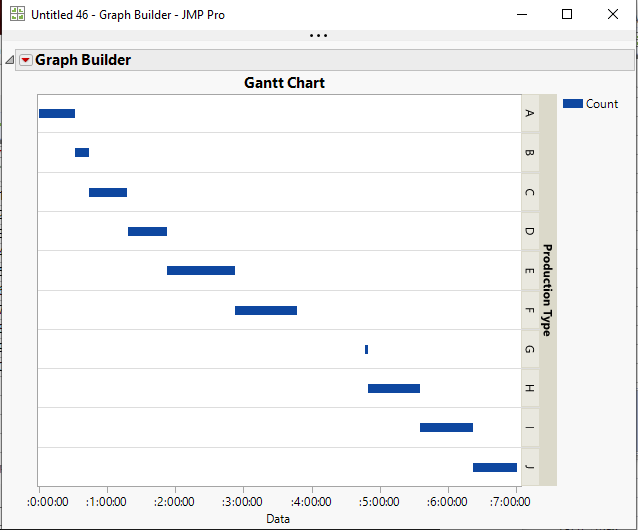The height and width of the screenshot is (530, 638).
Task: Click the thin bar in row G
Action: 366,349
